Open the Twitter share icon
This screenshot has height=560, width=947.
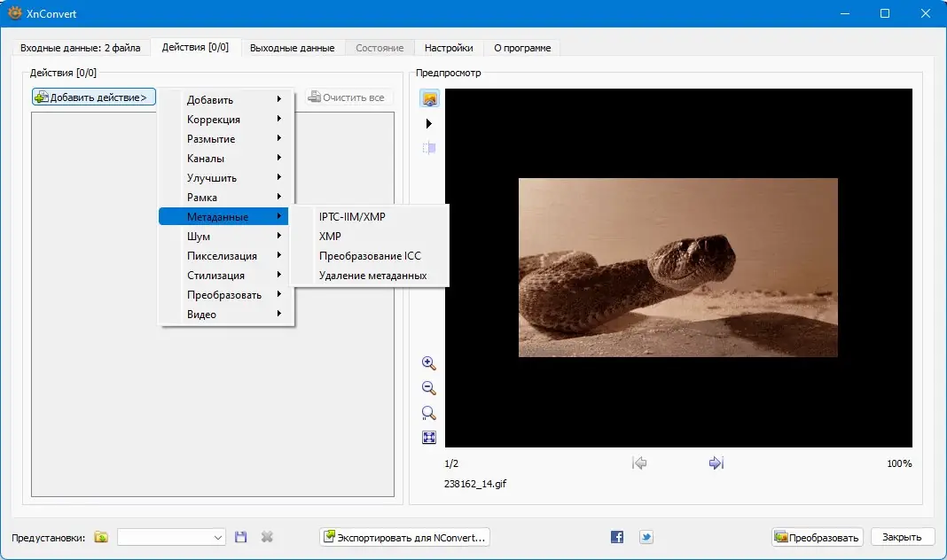click(x=646, y=537)
